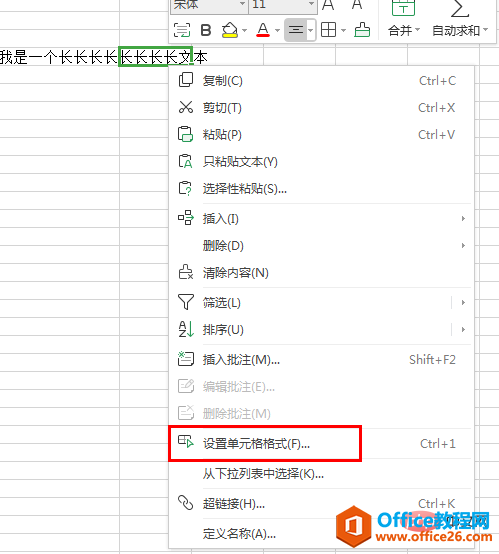Click the merge cells icon

pyautogui.click(x=403, y=8)
